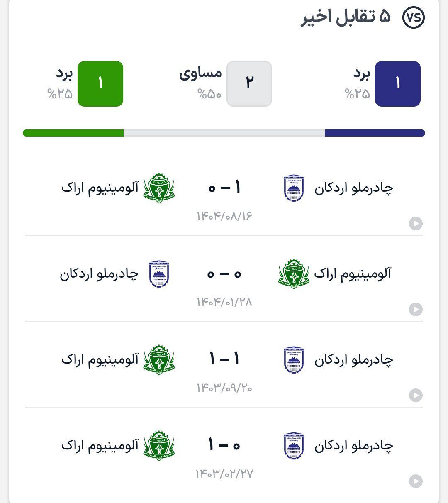Click Chadormalu crest in the 1404/08/16 match
448x503 pixels.
[x=294, y=188]
